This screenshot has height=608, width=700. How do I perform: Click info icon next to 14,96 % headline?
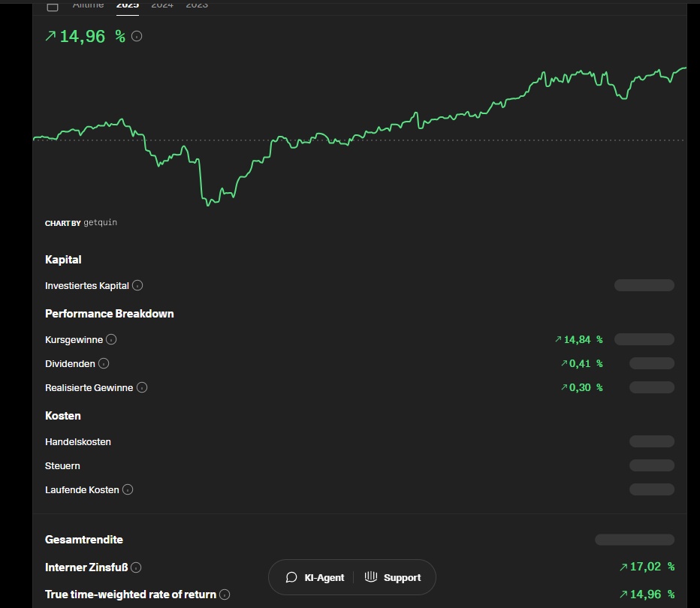click(x=137, y=36)
